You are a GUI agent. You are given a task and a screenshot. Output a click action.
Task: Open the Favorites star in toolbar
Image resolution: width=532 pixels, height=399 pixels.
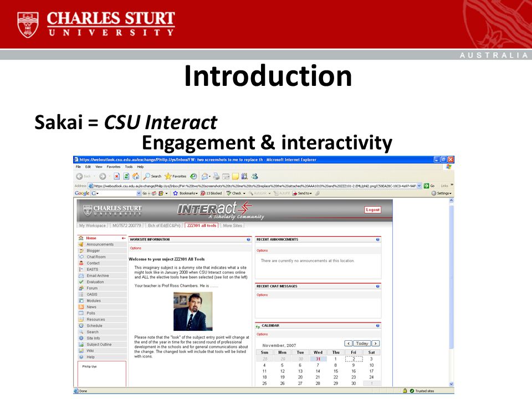176,176
